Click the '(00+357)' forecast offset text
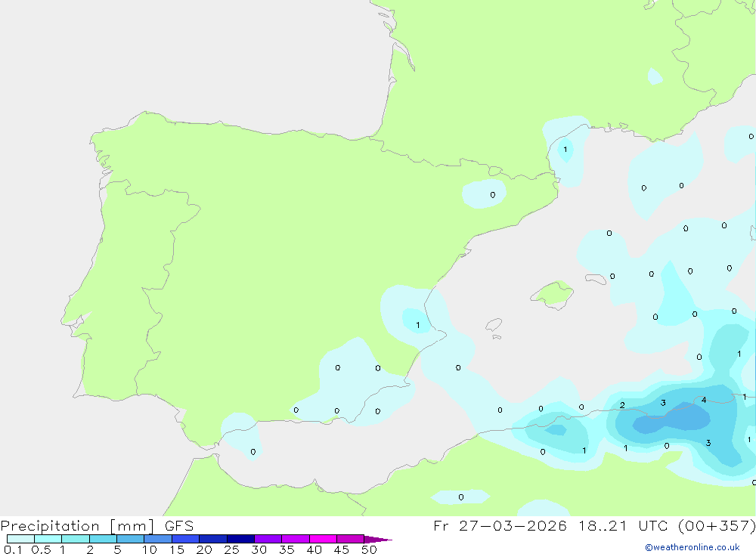Image resolution: width=756 pixels, height=554 pixels. click(717, 526)
